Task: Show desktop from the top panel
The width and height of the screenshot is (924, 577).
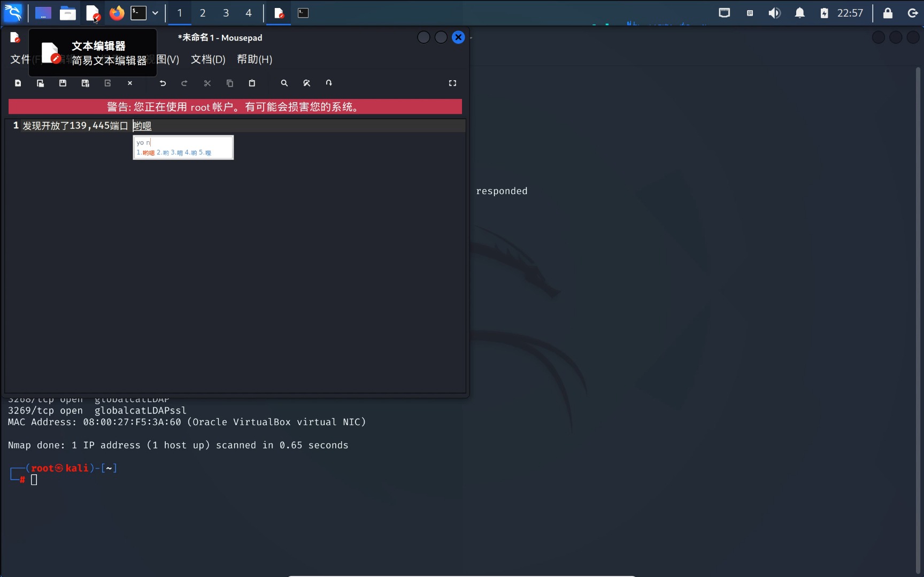Action: 43,13
